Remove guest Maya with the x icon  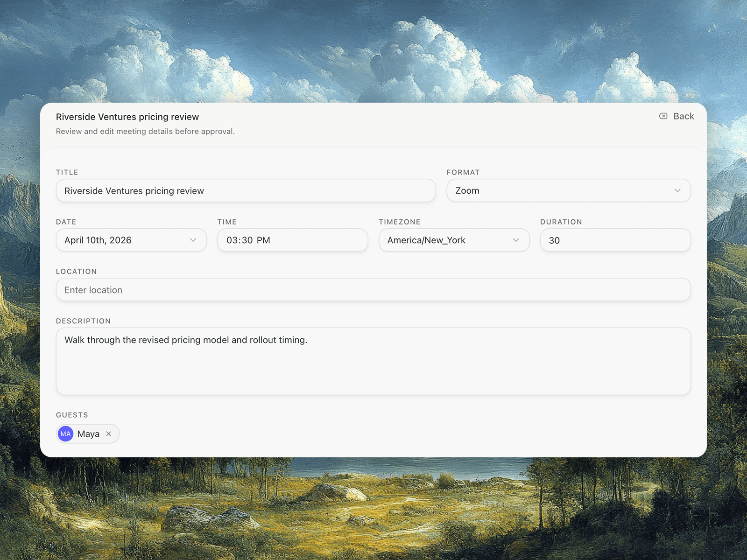(109, 434)
